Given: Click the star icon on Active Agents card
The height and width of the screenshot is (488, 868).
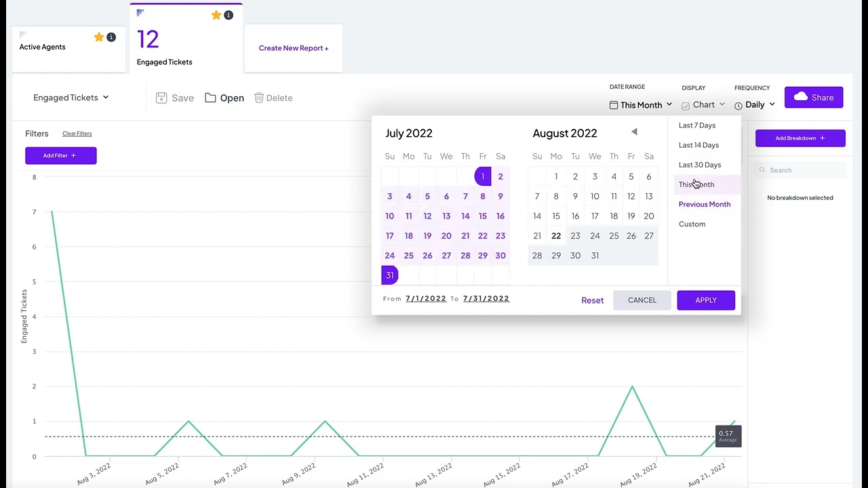Looking at the screenshot, I should (99, 37).
